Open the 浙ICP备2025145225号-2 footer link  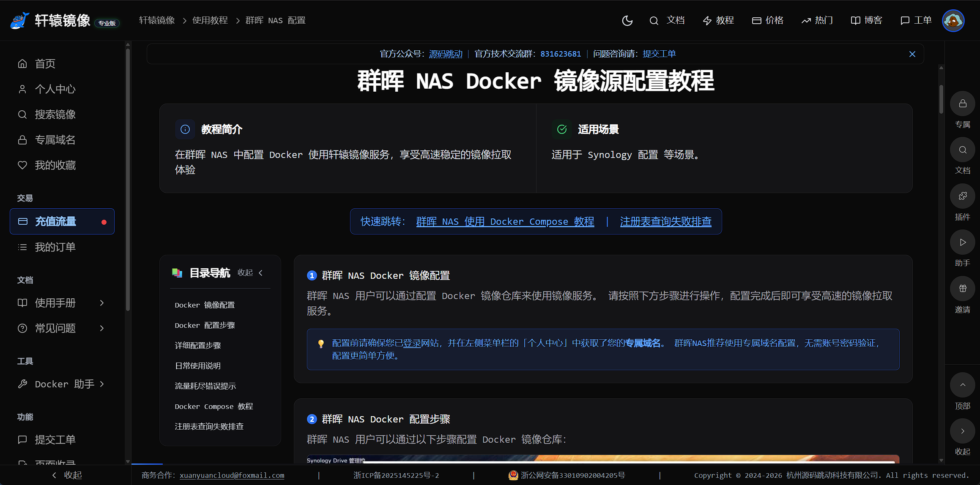(396, 475)
